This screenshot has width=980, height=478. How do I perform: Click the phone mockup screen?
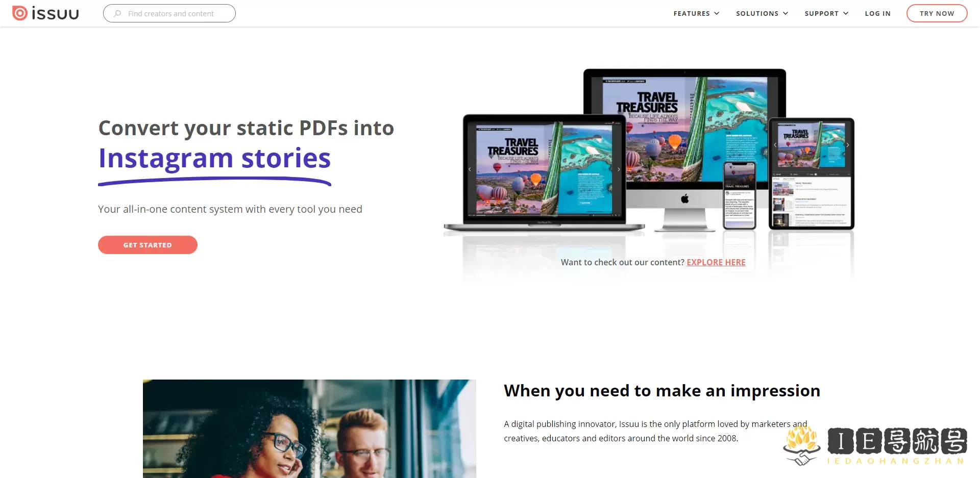(739, 195)
